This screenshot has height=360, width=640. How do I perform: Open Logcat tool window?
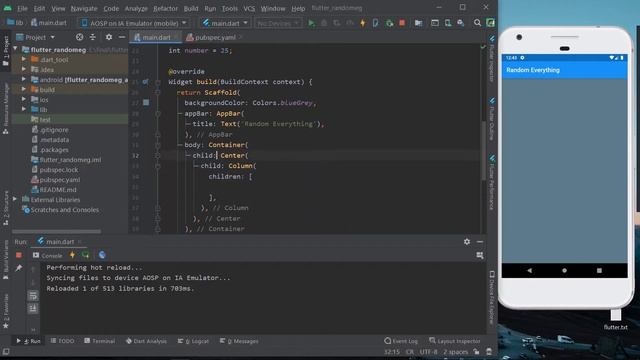(x=193, y=341)
